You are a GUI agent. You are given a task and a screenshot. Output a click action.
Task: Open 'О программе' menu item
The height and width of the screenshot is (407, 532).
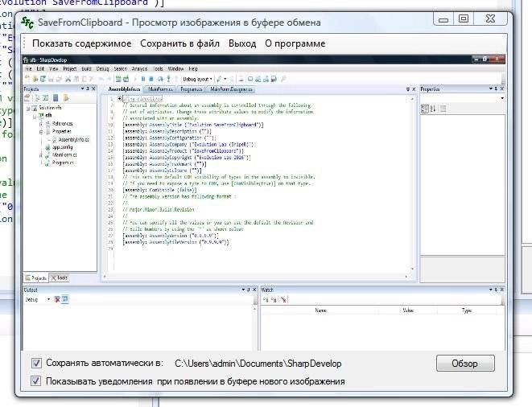tap(295, 43)
